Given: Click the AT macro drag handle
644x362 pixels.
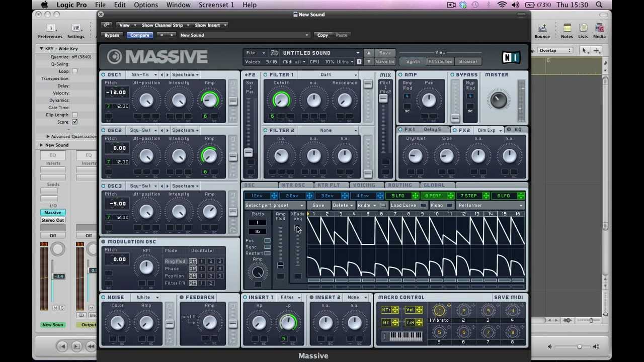Looking at the screenshot, I should tap(395, 322).
